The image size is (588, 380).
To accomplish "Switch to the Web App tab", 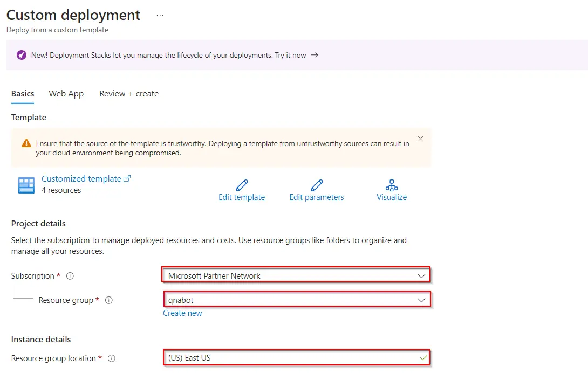I will pyautogui.click(x=66, y=94).
